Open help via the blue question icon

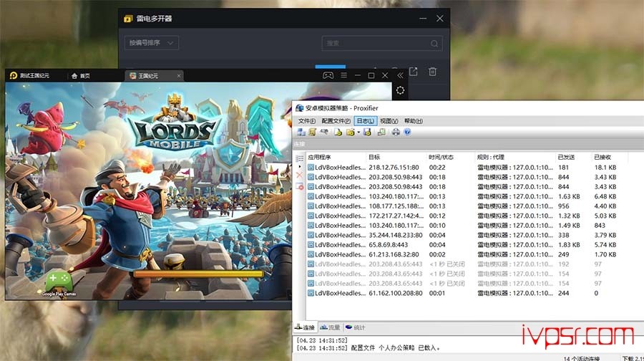point(407,132)
